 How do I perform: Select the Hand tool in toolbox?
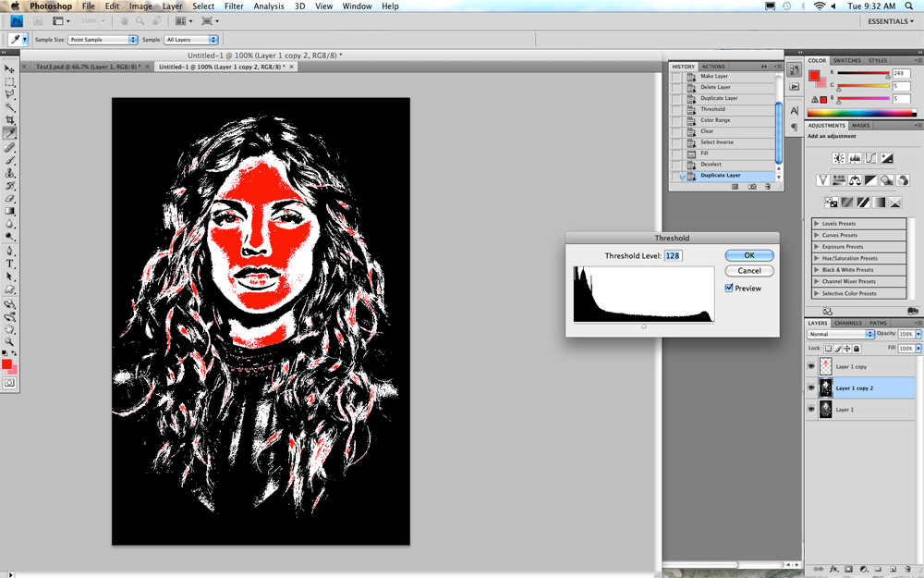pos(9,329)
